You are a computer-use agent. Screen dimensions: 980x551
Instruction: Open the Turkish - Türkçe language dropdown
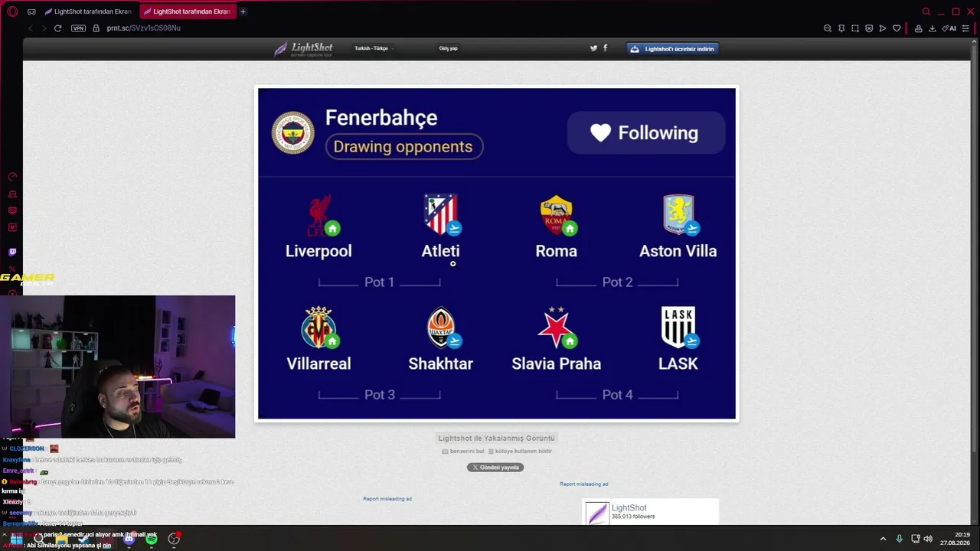pyautogui.click(x=372, y=48)
